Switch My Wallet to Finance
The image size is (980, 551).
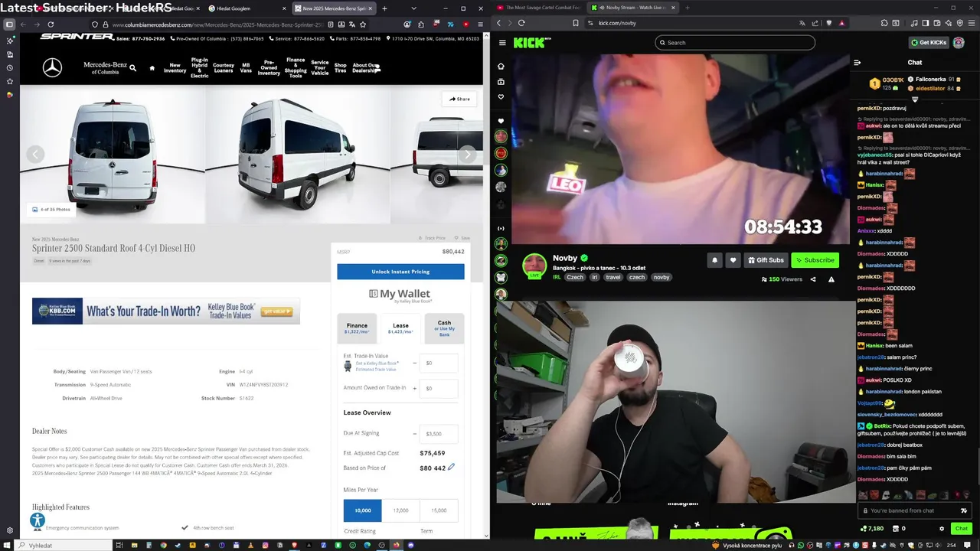pos(357,328)
